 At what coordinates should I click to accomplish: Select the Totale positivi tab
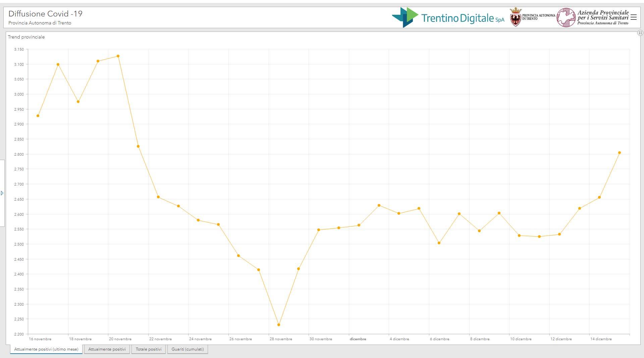(x=149, y=349)
